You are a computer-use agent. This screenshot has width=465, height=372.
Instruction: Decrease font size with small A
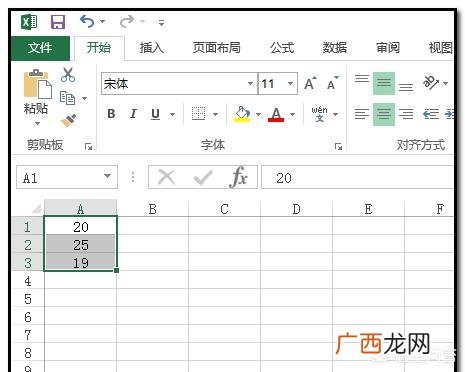click(x=332, y=83)
